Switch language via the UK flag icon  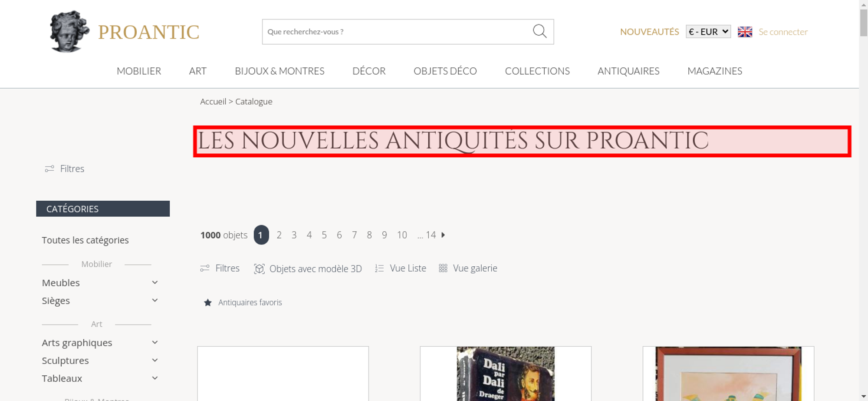[x=745, y=32]
